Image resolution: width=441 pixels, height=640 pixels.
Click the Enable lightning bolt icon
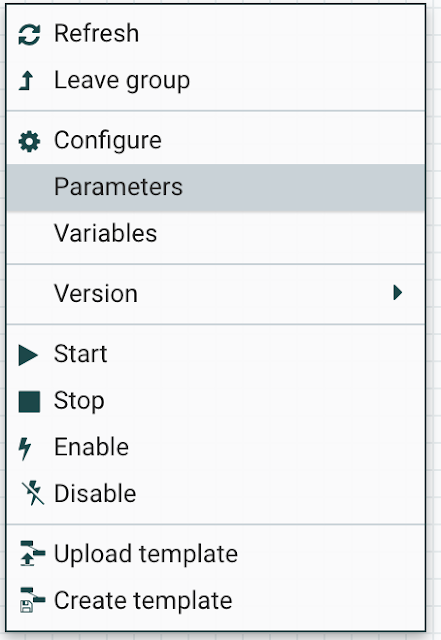coord(25,448)
